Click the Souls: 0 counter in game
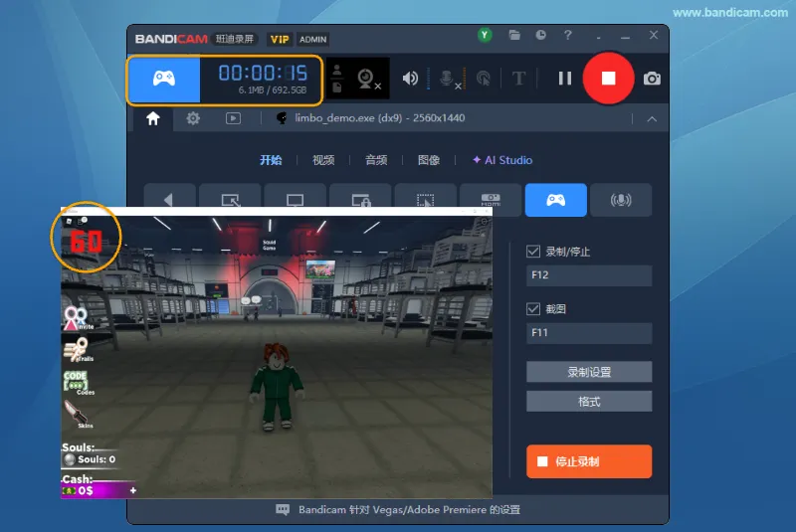796x532 pixels. click(x=90, y=459)
